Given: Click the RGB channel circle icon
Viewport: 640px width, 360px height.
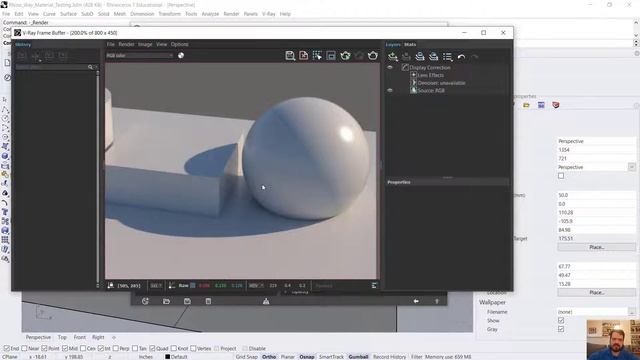Looking at the screenshot, I should (x=181, y=56).
